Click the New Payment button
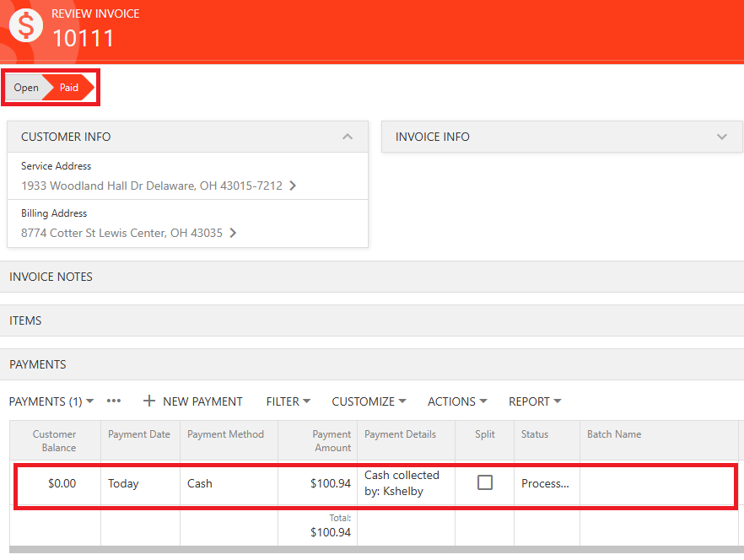The image size is (744, 560). pyautogui.click(x=192, y=401)
